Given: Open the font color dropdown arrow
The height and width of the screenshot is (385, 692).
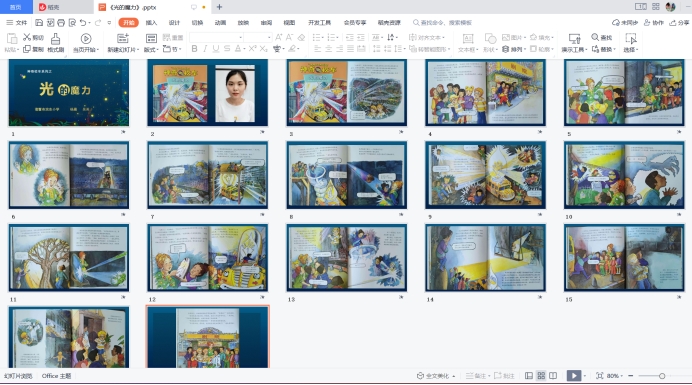Looking at the screenshot, I should pyautogui.click(x=244, y=49).
